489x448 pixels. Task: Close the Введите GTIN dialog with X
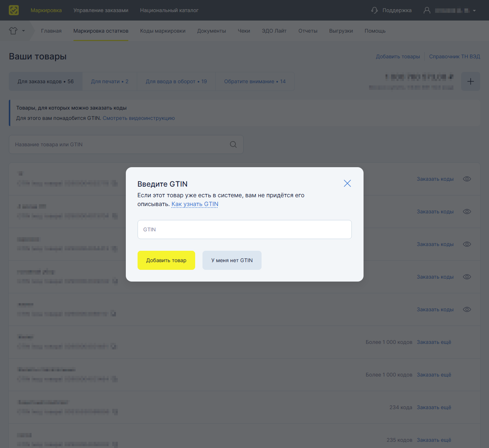tap(347, 183)
